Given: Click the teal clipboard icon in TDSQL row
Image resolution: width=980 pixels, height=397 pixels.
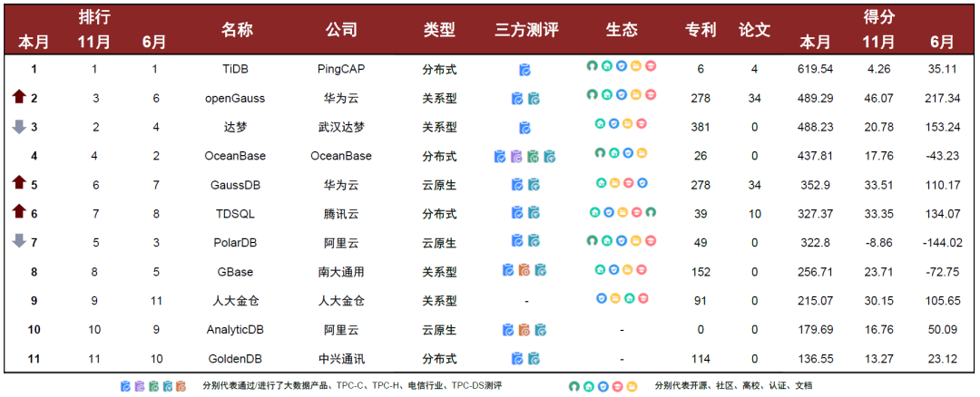Looking at the screenshot, I should click(x=534, y=212).
